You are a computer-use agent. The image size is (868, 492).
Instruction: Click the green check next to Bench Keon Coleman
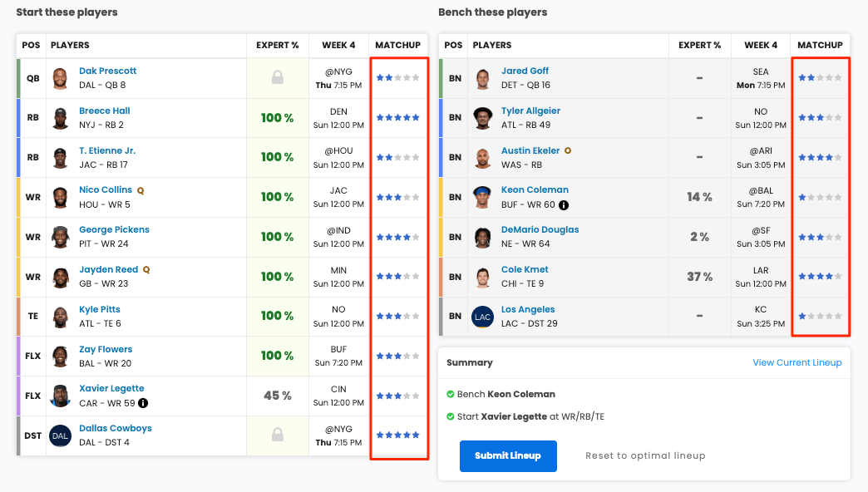click(x=451, y=394)
